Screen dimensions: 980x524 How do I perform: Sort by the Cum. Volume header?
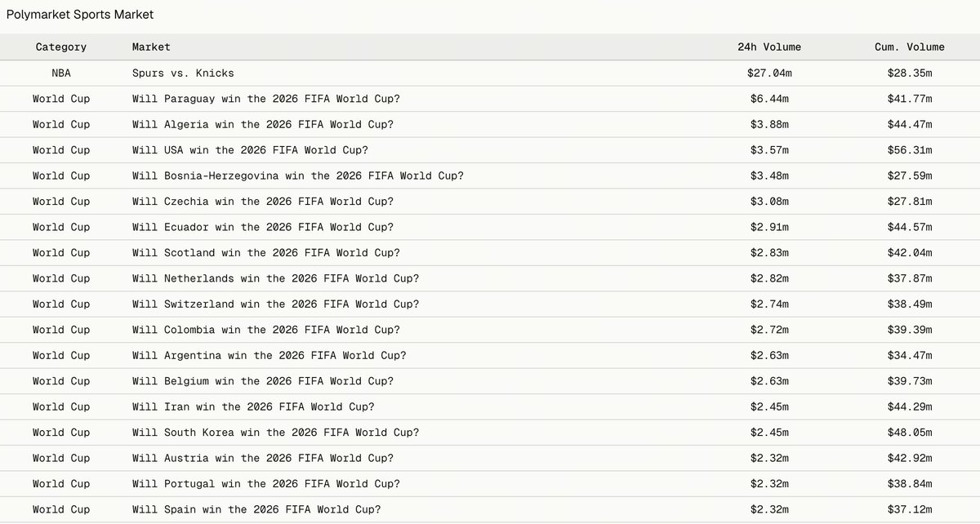point(909,47)
